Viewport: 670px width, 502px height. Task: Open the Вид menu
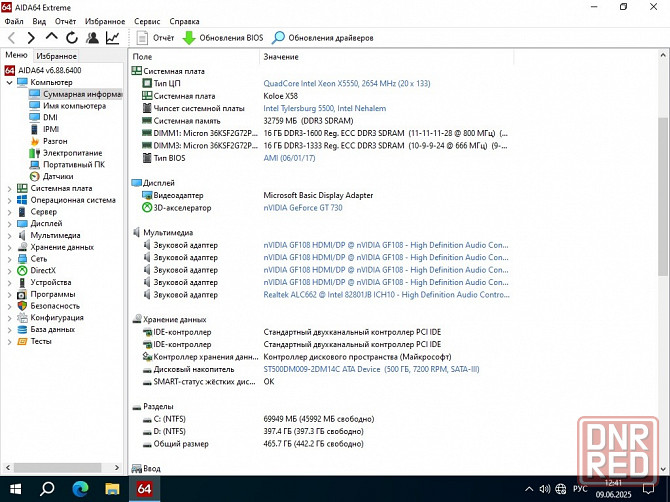[x=39, y=21]
